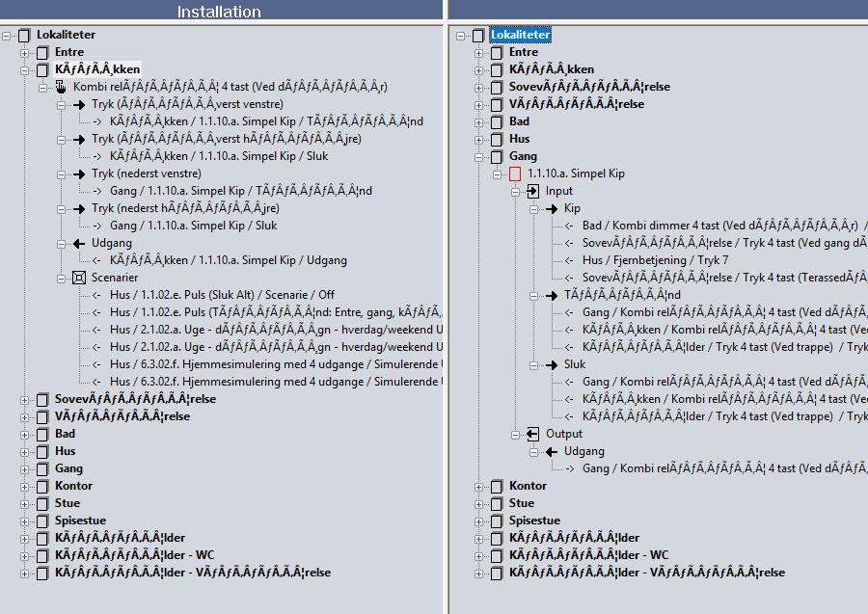Select the highlighted Lokaliteter root in right panel
Image resolution: width=868 pixels, height=614 pixels.
coord(520,35)
